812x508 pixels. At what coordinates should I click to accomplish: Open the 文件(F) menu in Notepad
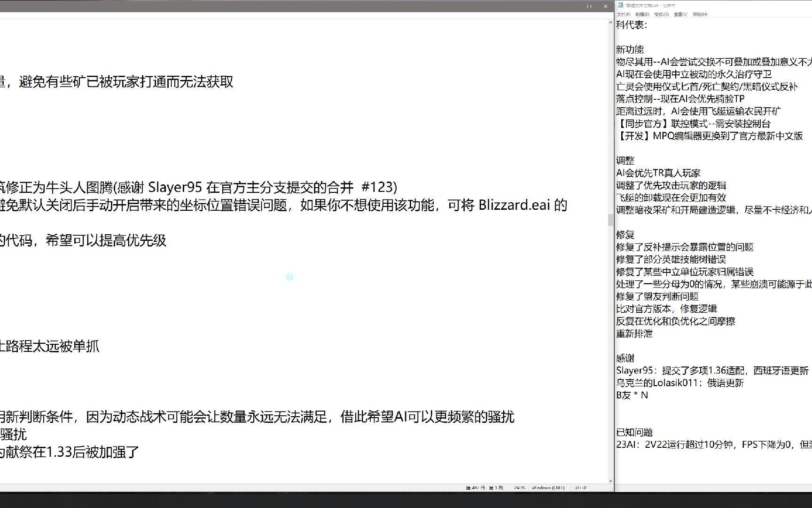click(623, 15)
